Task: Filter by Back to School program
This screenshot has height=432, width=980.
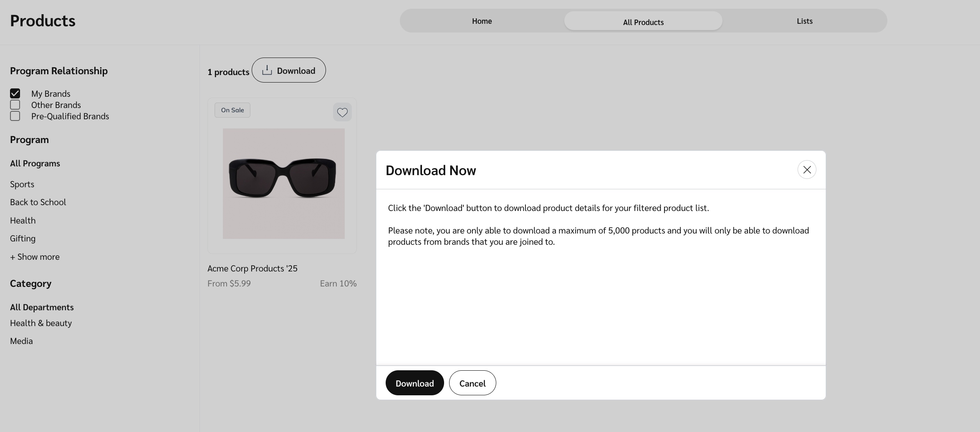Action: point(38,202)
